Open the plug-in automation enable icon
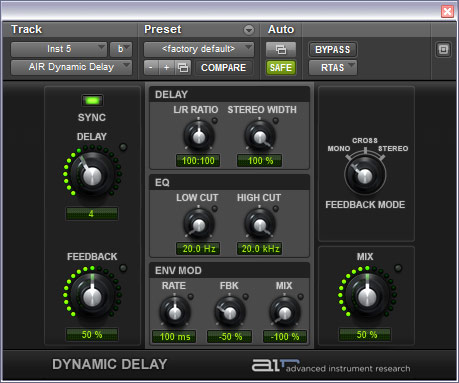 [281, 49]
